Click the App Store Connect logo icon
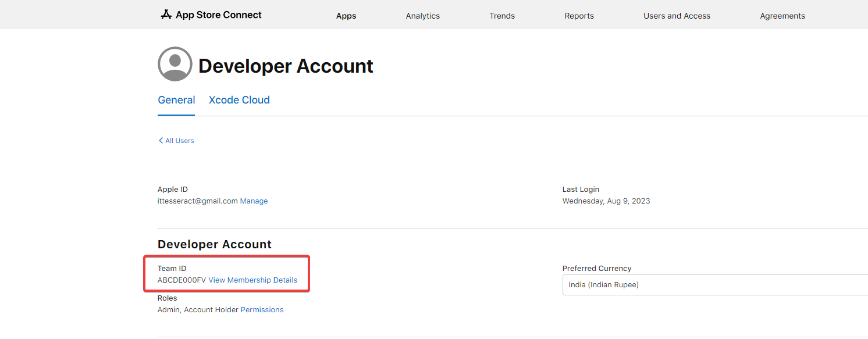 (166, 15)
